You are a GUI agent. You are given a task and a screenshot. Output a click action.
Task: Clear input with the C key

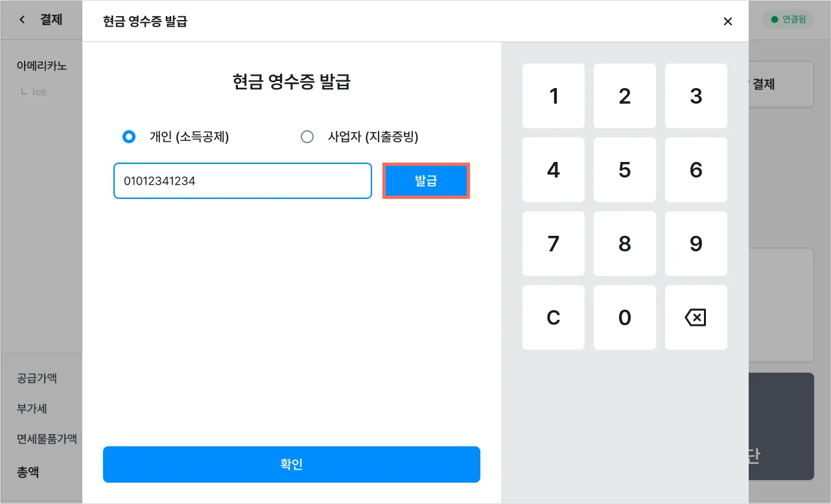tap(554, 317)
